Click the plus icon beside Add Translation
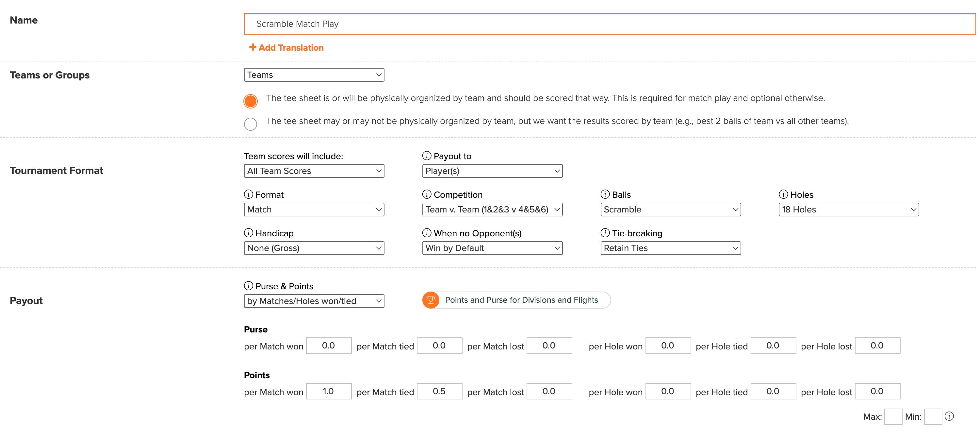 click(x=252, y=47)
